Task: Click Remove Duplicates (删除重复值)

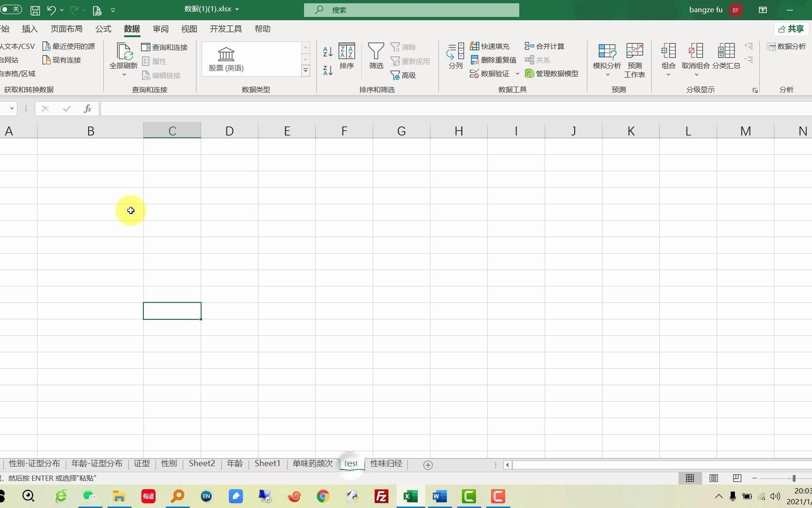Action: [493, 60]
